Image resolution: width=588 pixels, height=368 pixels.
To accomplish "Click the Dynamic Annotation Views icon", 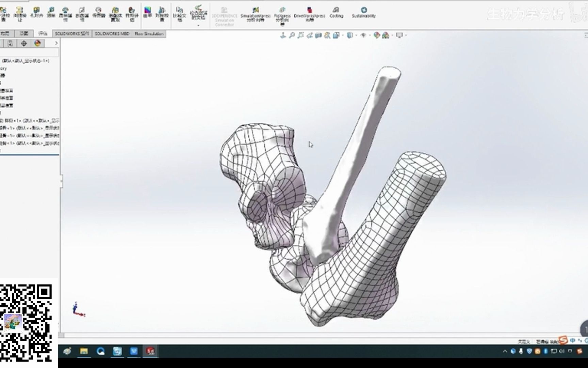I will coord(327,35).
